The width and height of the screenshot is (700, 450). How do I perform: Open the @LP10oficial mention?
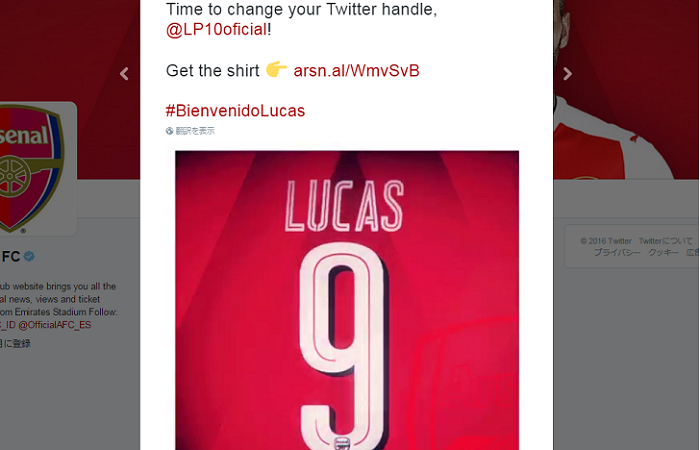point(217,29)
